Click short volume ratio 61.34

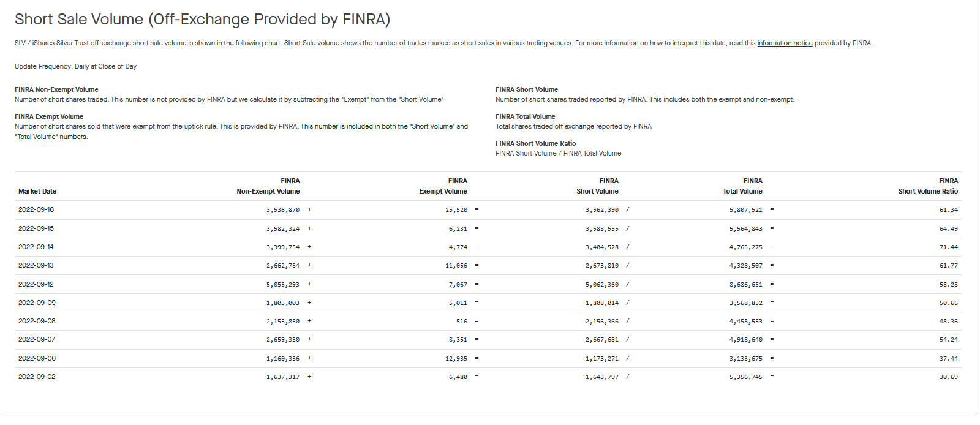click(949, 210)
